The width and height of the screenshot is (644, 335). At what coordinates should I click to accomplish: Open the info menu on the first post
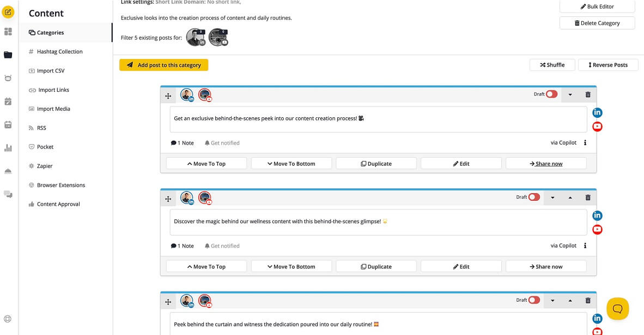point(585,143)
